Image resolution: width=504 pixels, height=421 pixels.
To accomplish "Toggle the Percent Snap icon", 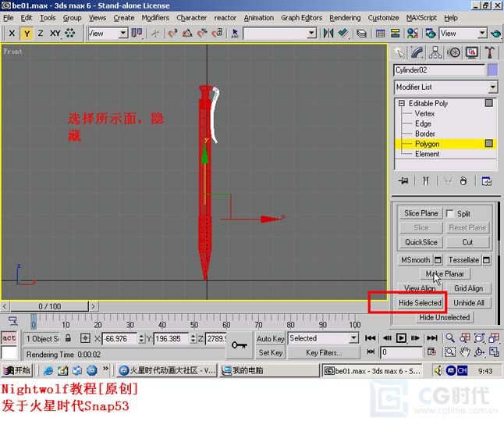I will 202,33.
